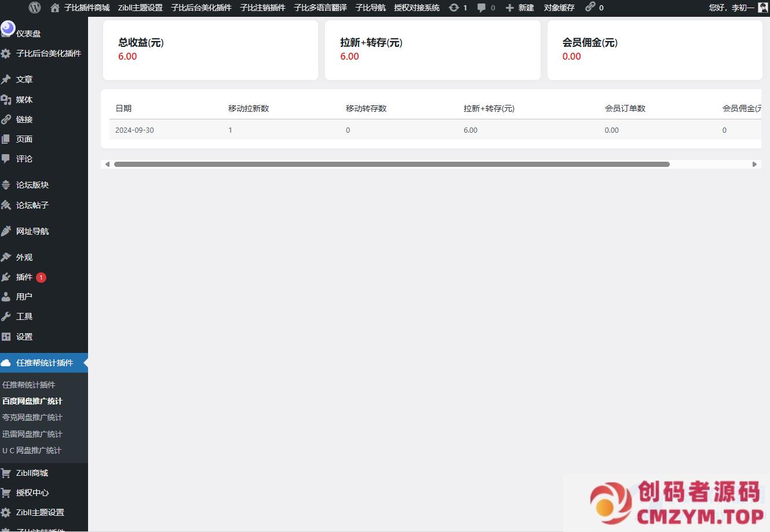The width and height of the screenshot is (770, 532).
Task: Open 授权中心 in the sidebar
Action: pos(32,493)
